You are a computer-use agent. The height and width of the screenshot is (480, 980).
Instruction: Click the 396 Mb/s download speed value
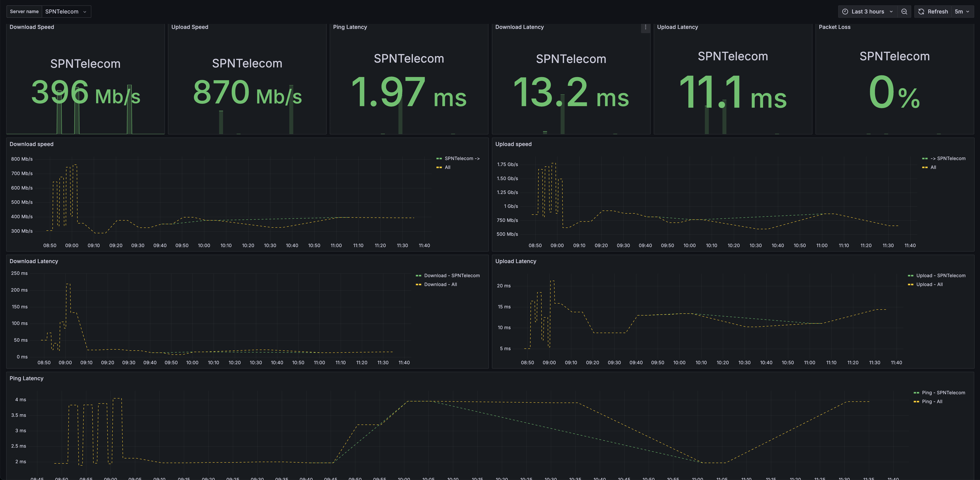86,92
